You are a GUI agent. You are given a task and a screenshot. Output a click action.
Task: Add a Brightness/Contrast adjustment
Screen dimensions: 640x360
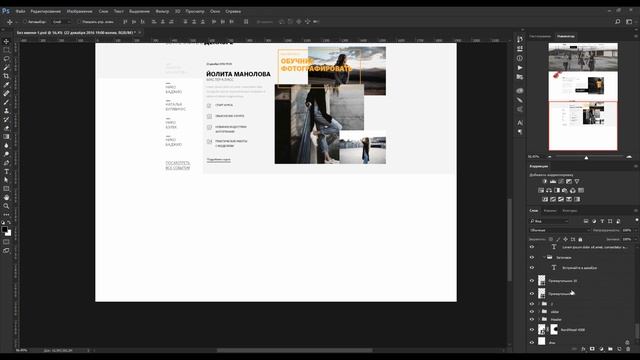coord(545,182)
